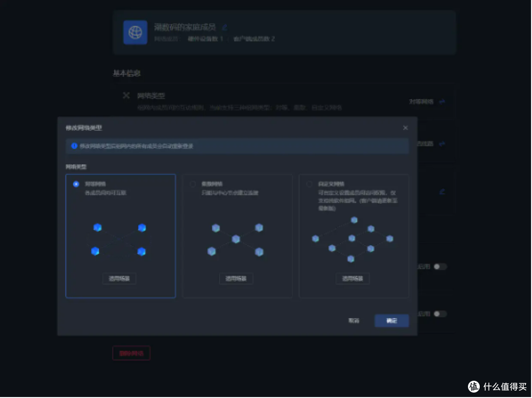Click the client member count in the header
The width and height of the screenshot is (532, 398).
254,39
